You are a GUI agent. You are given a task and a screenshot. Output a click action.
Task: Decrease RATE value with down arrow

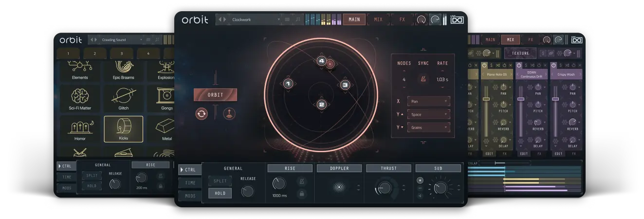tap(442, 87)
